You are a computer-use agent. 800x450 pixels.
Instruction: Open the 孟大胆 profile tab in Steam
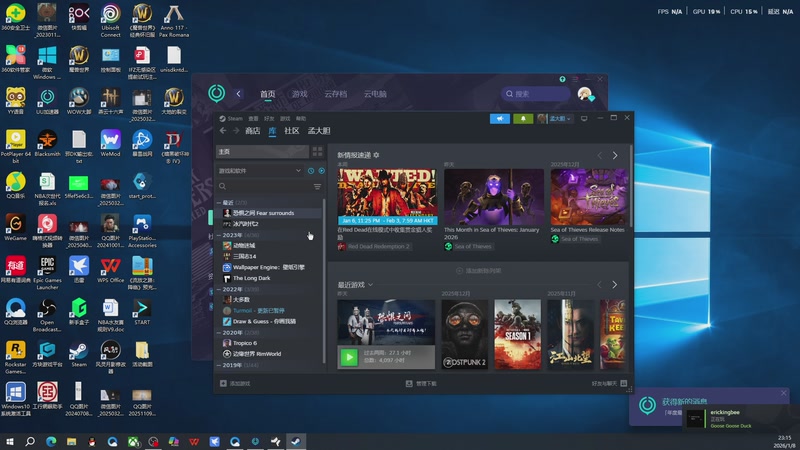point(319,131)
